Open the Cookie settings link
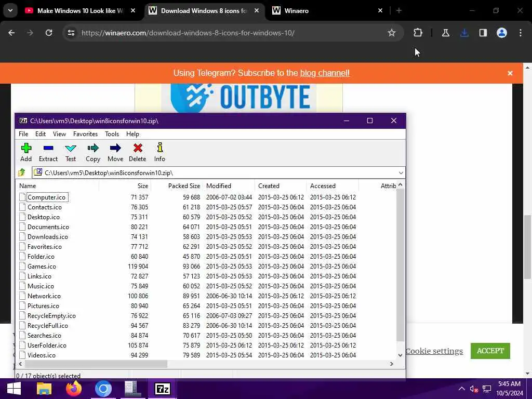Screen dimensions: 532x399 [x=434, y=351]
